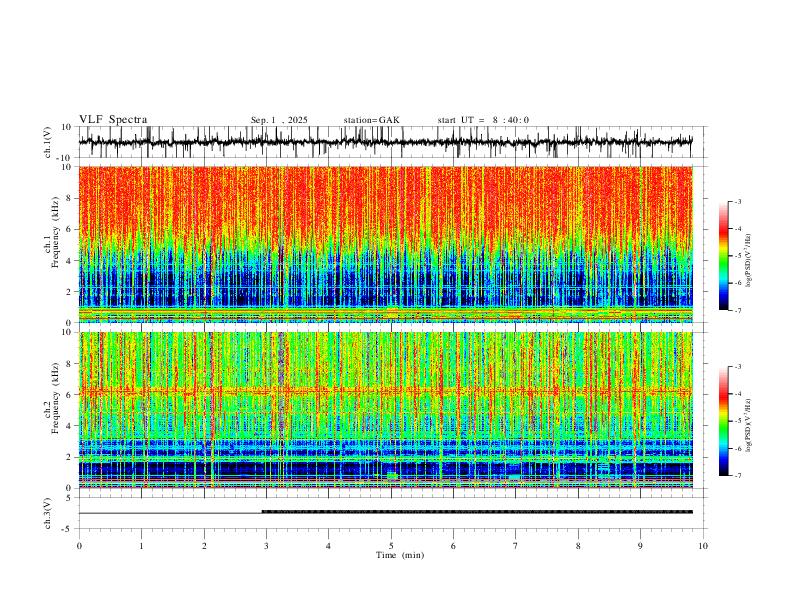
Task: Click the "8" kHz tick on ch.1 frequency axis
Action: pos(69,198)
